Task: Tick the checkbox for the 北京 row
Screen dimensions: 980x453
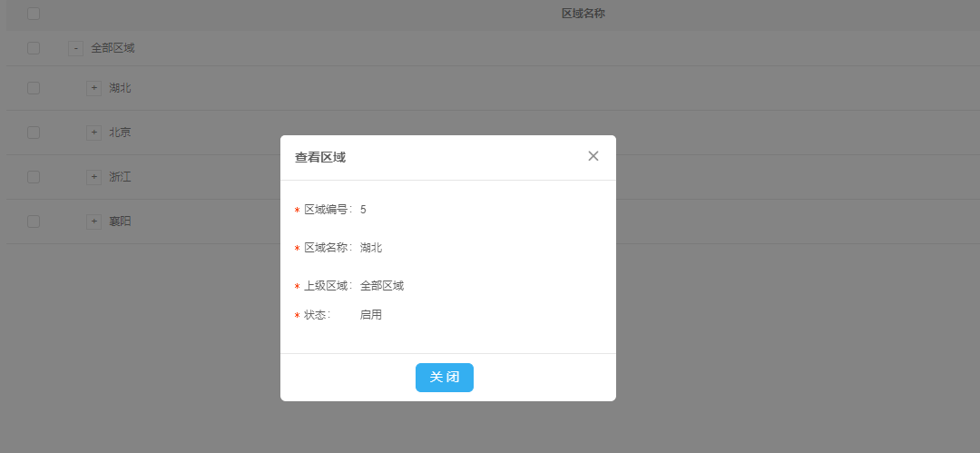Action: coord(34,133)
